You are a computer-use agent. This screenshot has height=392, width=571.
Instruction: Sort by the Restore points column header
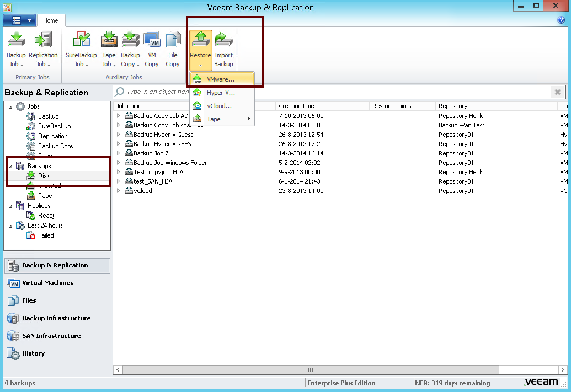(403, 106)
